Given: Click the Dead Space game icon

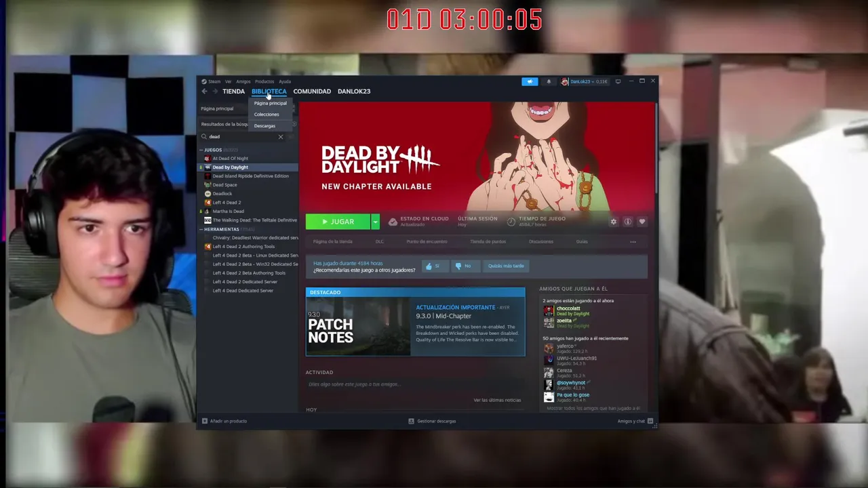Looking at the screenshot, I should 208,184.
